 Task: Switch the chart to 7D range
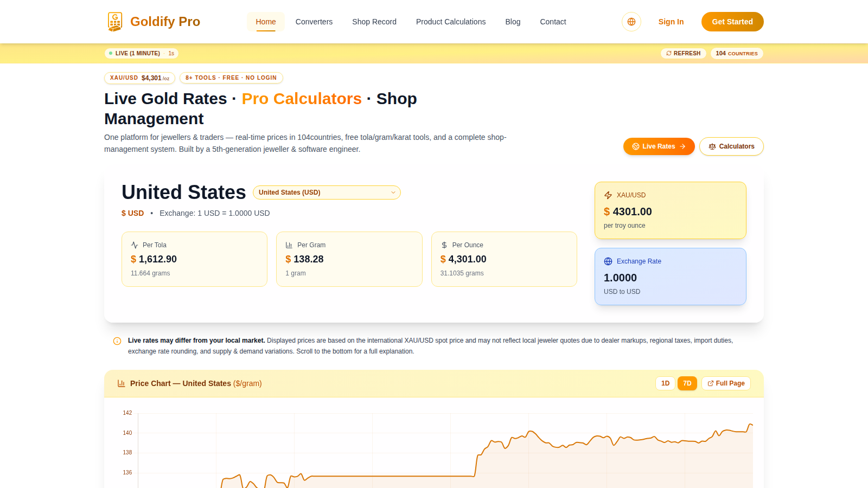coord(687,383)
